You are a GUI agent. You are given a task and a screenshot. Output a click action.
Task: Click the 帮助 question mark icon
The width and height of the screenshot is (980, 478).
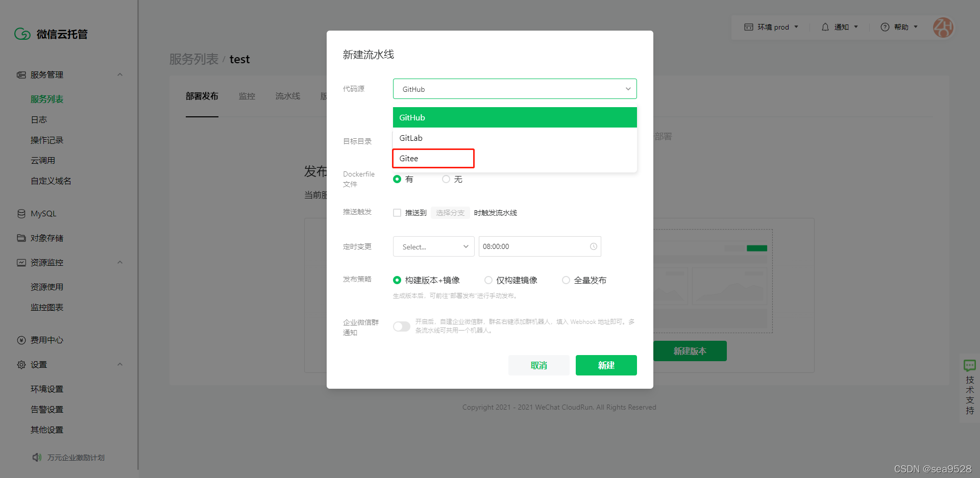pos(885,27)
